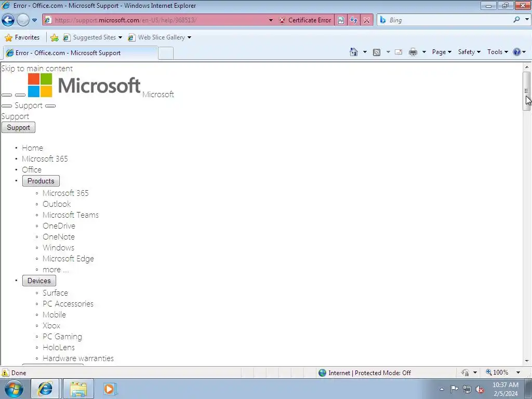Open the Page menu
The height and width of the screenshot is (399, 532).
[x=442, y=52]
